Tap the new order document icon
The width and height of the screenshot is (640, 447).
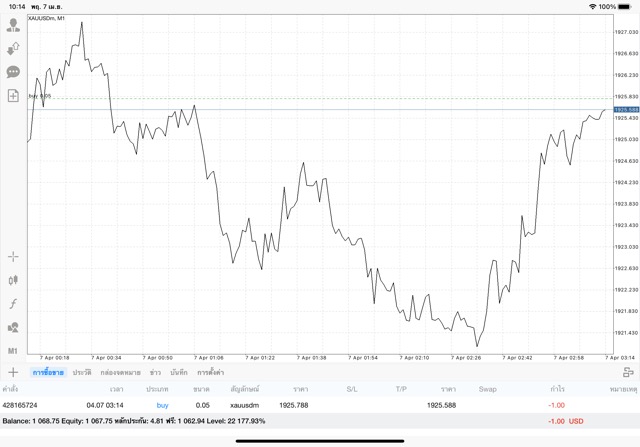[x=13, y=96]
